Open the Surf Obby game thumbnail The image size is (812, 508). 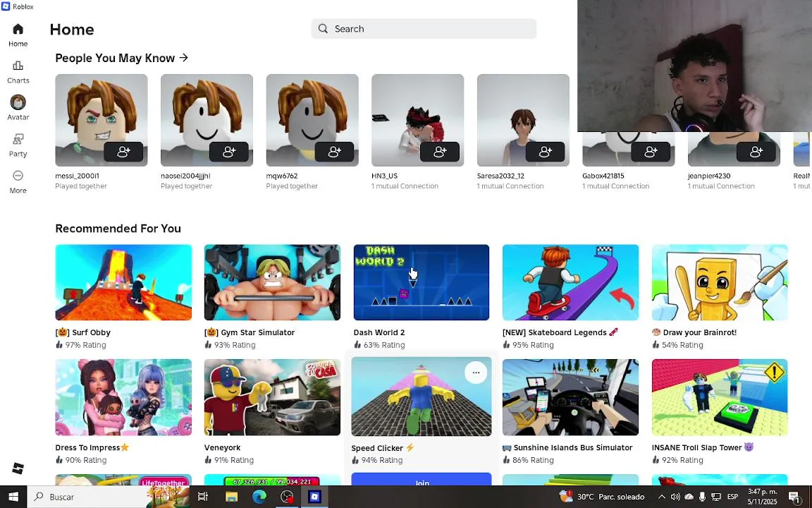coord(123,282)
